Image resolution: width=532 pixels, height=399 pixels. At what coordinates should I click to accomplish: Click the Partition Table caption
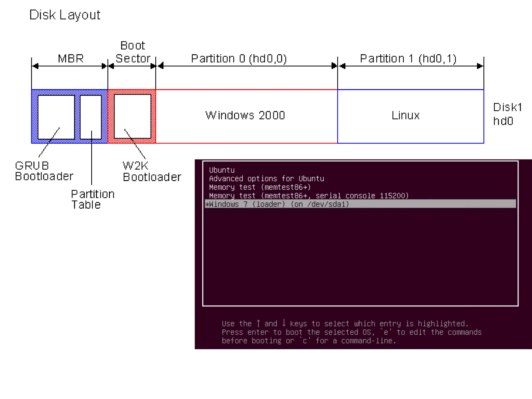(92, 199)
